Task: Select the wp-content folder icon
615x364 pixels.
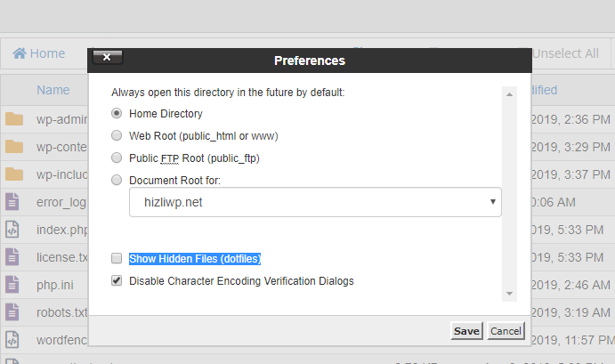Action: (14, 146)
